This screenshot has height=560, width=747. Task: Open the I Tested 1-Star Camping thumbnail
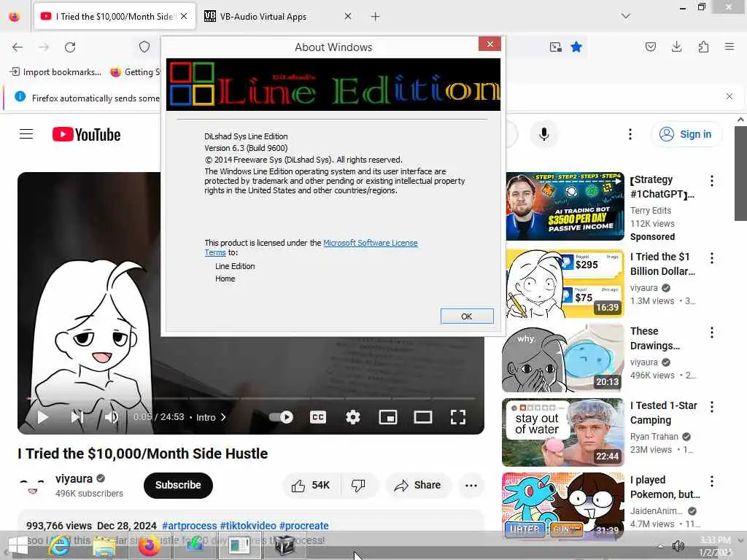(563, 432)
